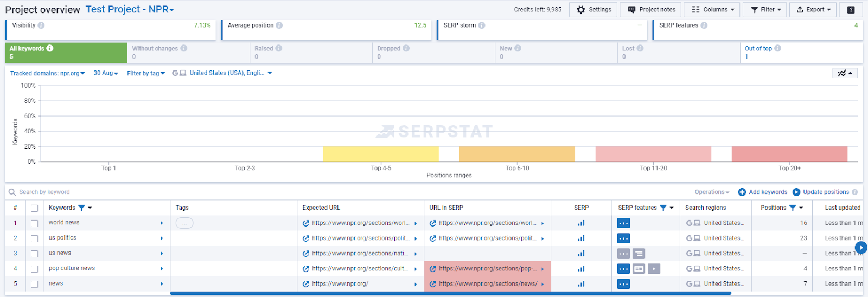
Task: Click the Average position info icon
Action: pos(279,25)
